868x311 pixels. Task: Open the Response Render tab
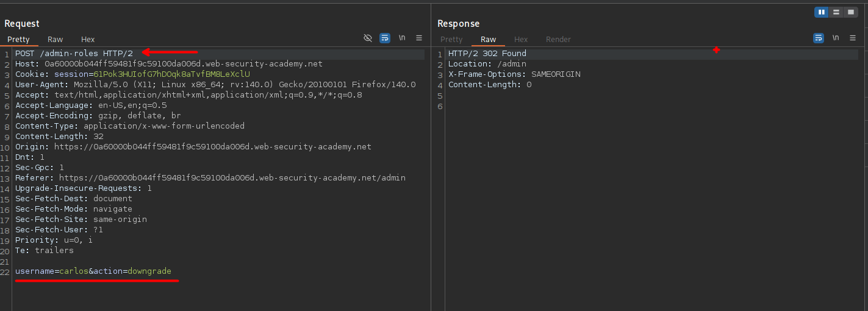558,39
